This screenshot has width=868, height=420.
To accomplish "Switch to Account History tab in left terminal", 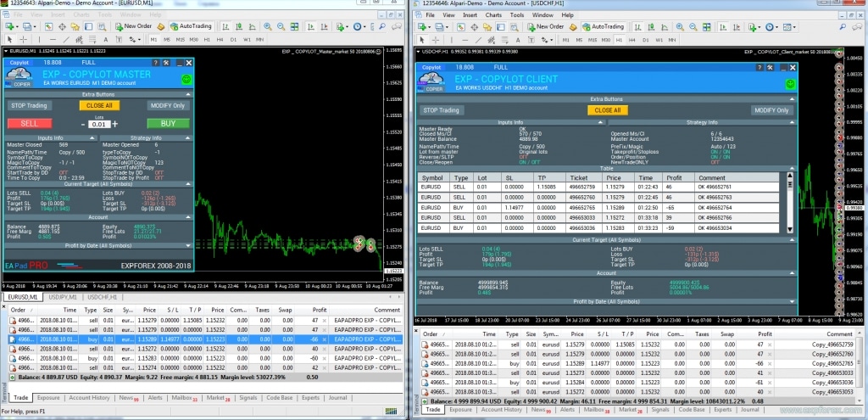I will [x=88, y=397].
